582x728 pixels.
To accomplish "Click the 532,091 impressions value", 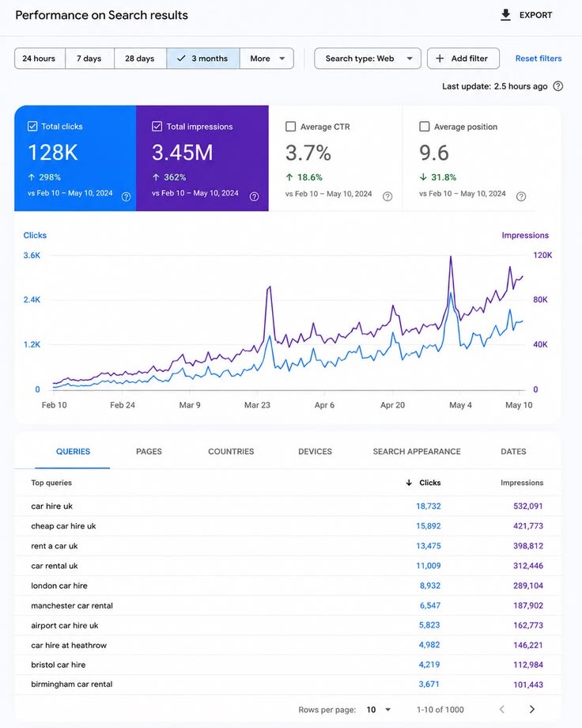I will 528,506.
